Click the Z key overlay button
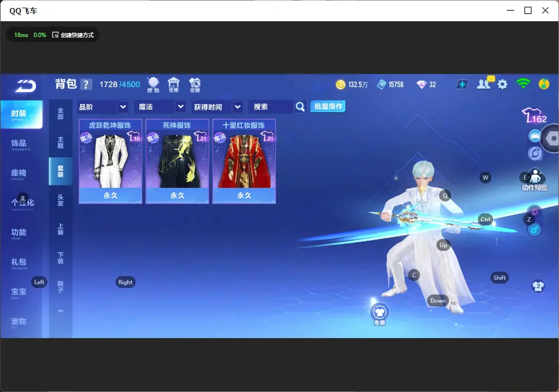This screenshot has width=559, height=392. [529, 219]
